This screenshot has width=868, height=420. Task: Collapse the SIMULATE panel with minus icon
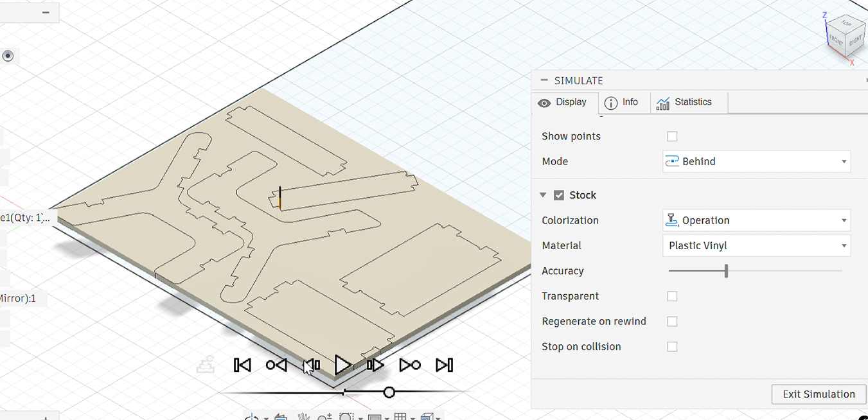544,80
